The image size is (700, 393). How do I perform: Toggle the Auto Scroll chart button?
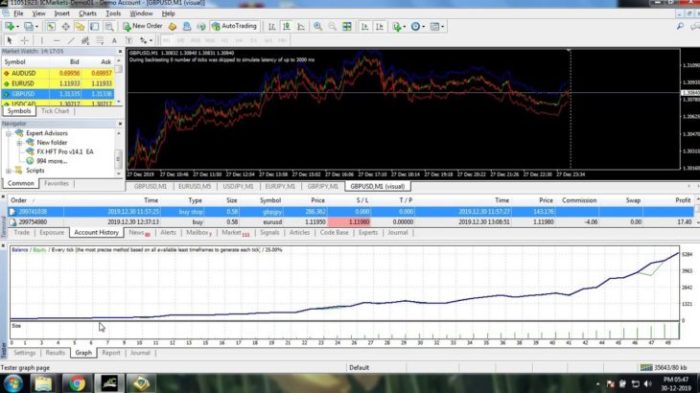(365, 26)
